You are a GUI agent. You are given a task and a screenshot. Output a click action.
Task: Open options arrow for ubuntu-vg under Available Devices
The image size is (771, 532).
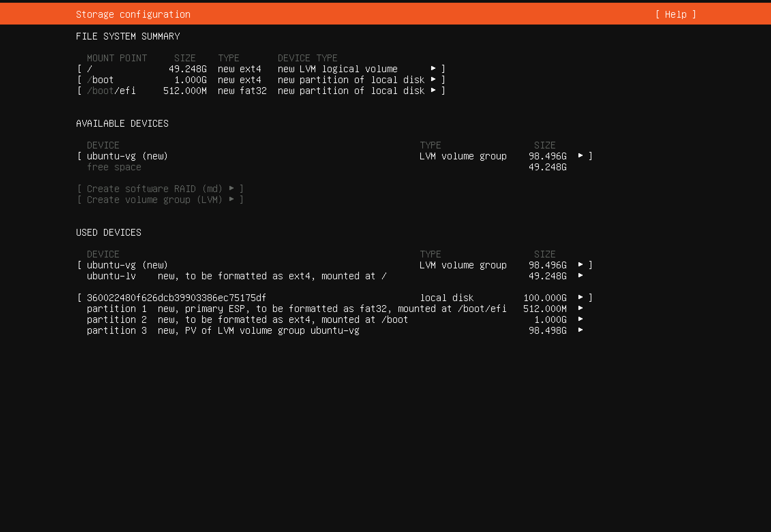[x=580, y=156]
